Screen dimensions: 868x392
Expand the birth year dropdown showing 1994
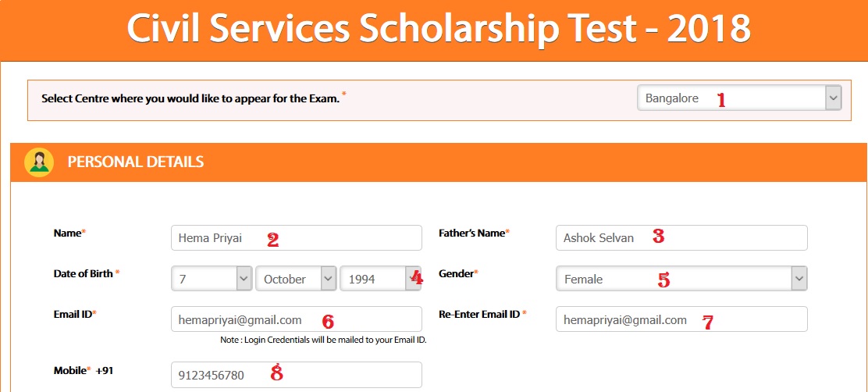coord(372,279)
